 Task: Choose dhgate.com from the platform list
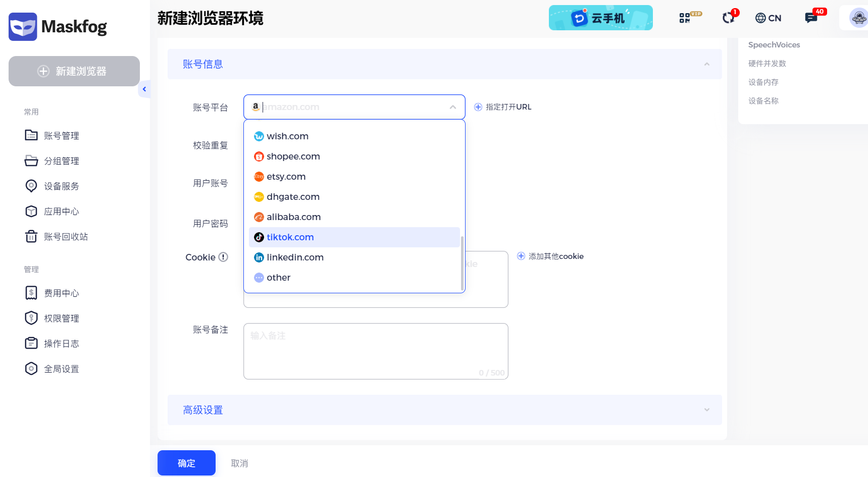[x=354, y=197]
